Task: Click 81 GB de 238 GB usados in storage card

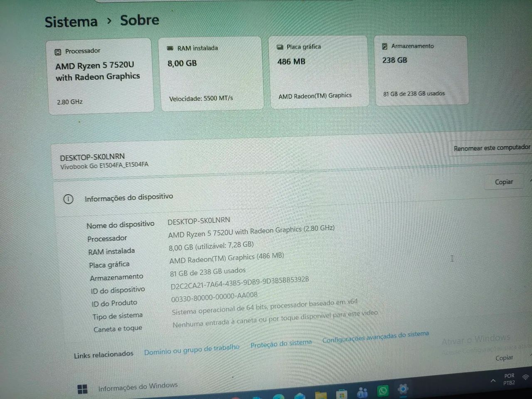Action: click(x=414, y=94)
